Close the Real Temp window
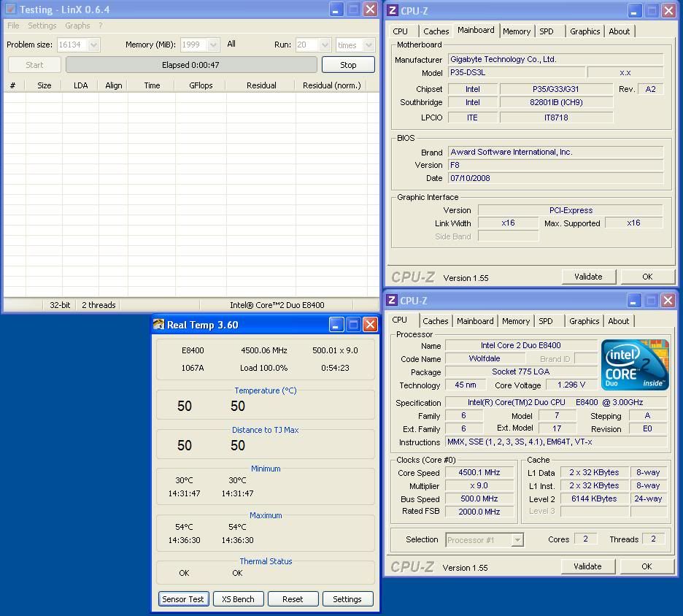 click(370, 325)
